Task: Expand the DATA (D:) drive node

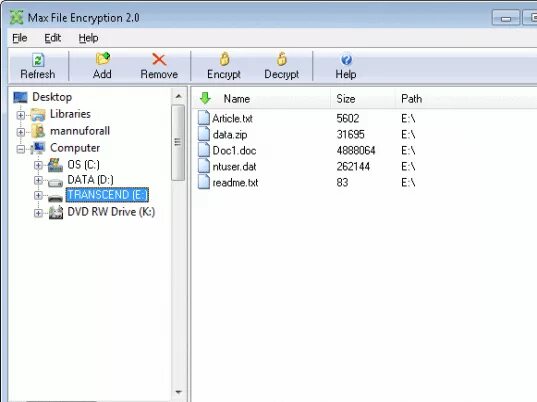Action: click(38, 180)
